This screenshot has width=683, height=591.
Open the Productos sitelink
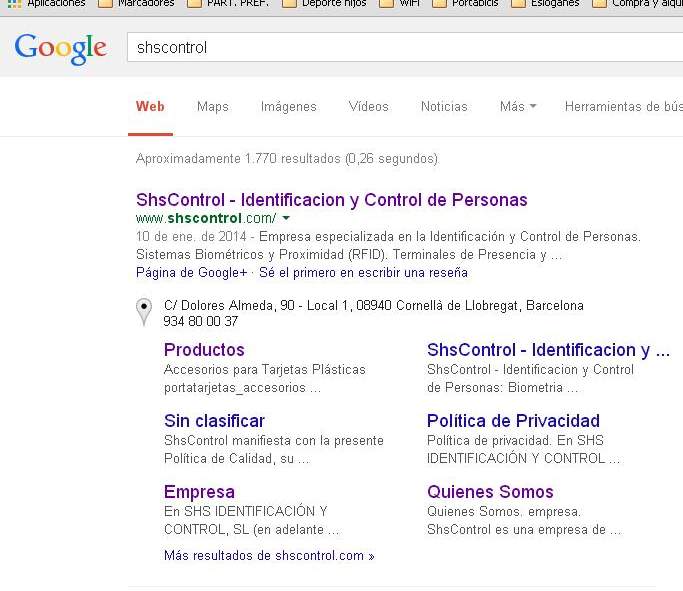pos(204,350)
